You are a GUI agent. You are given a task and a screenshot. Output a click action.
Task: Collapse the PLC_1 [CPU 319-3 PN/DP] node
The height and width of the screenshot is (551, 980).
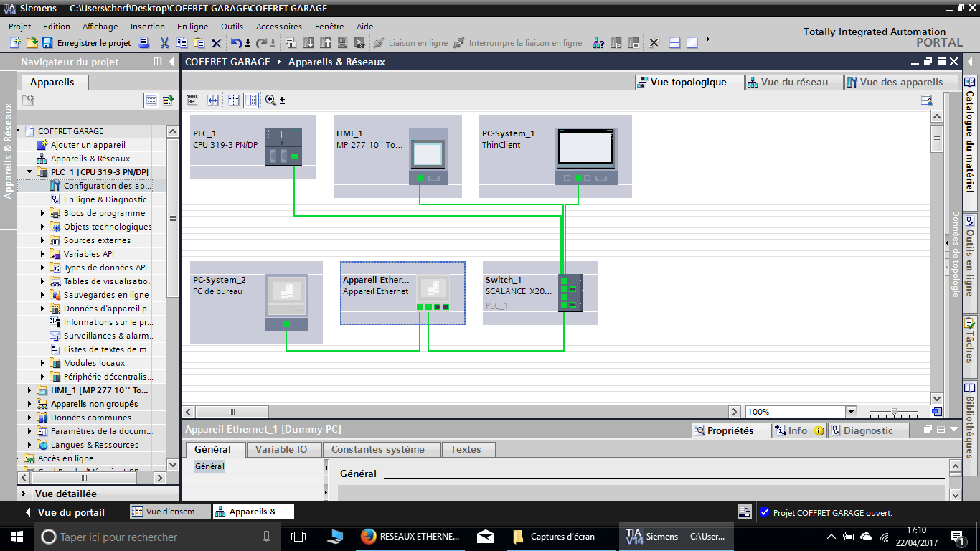[x=29, y=172]
